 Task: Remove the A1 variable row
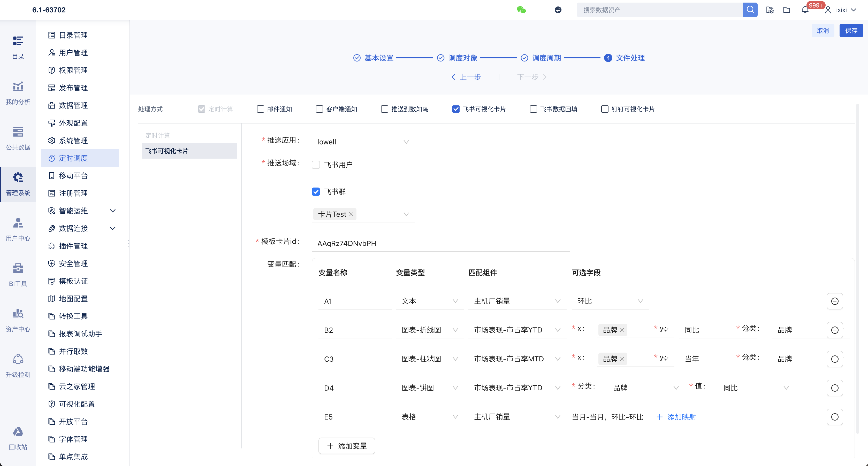tap(835, 301)
